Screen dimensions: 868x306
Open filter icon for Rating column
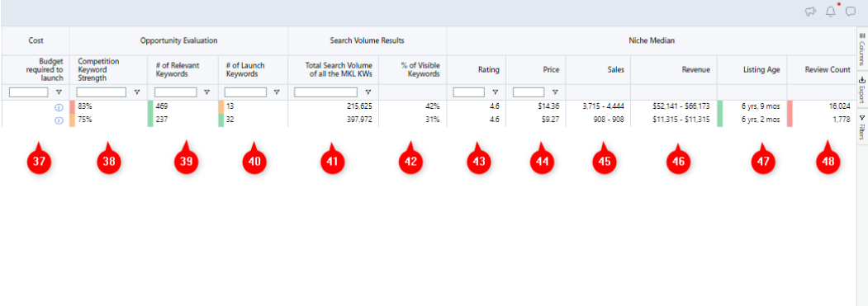point(495,92)
